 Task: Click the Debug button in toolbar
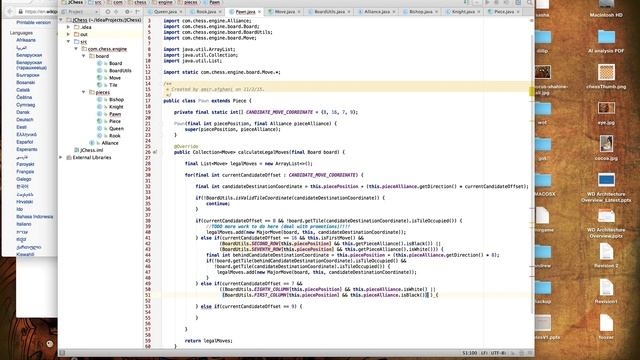tap(496, 2)
